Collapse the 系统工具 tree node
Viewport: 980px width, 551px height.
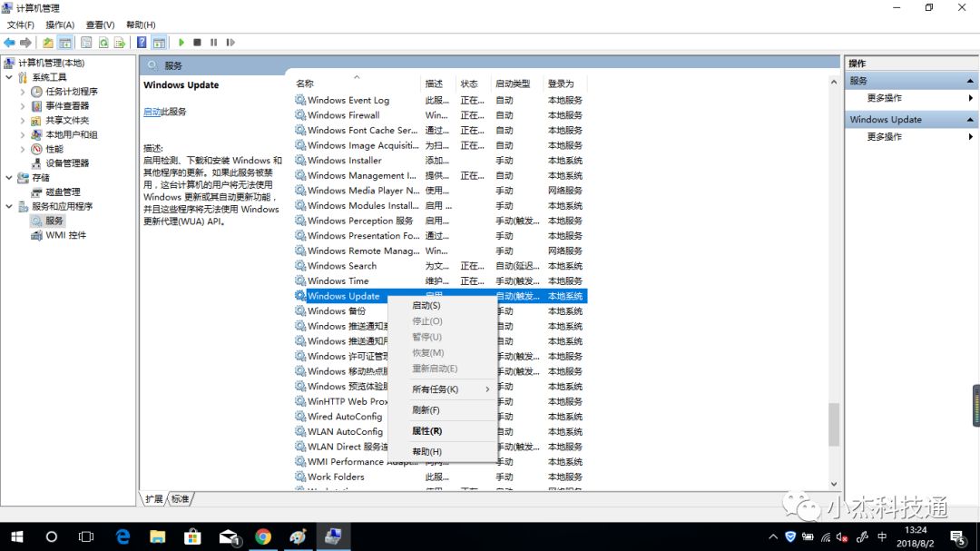9,77
